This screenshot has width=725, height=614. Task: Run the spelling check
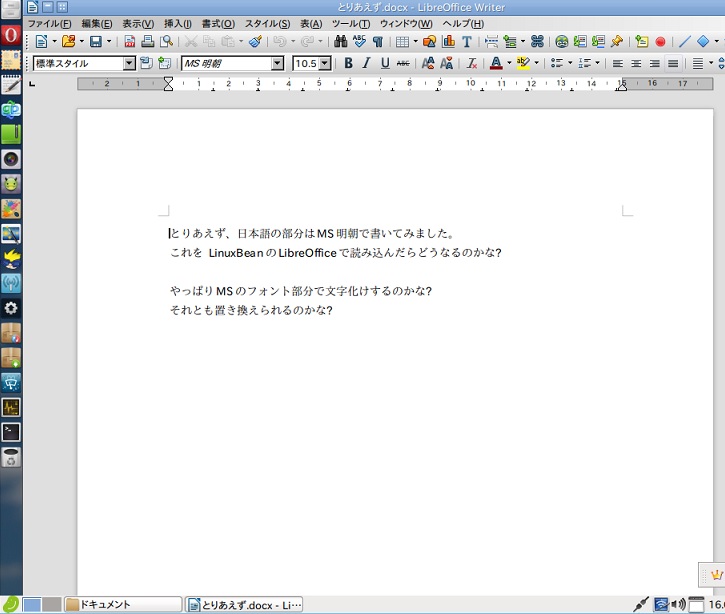coord(359,42)
